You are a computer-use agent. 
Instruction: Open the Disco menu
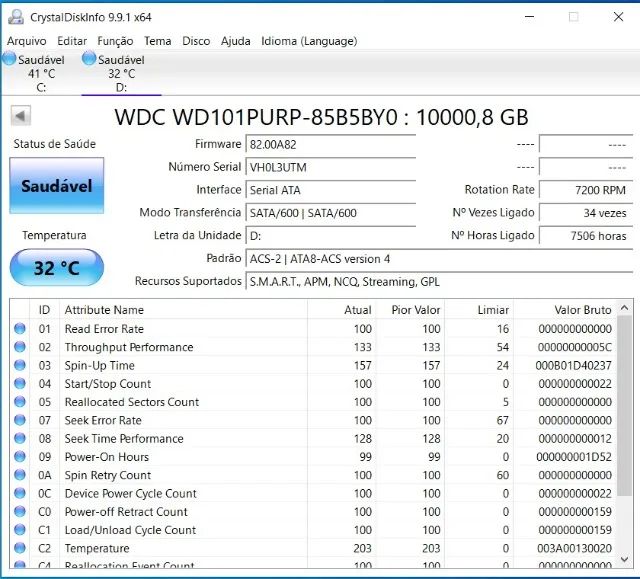click(196, 41)
